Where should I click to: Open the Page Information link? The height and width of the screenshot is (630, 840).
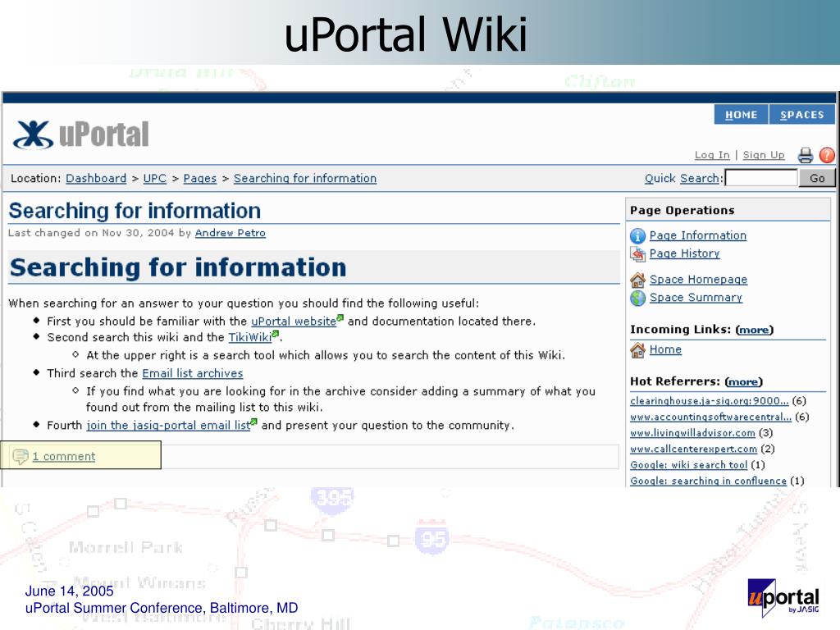click(x=698, y=235)
